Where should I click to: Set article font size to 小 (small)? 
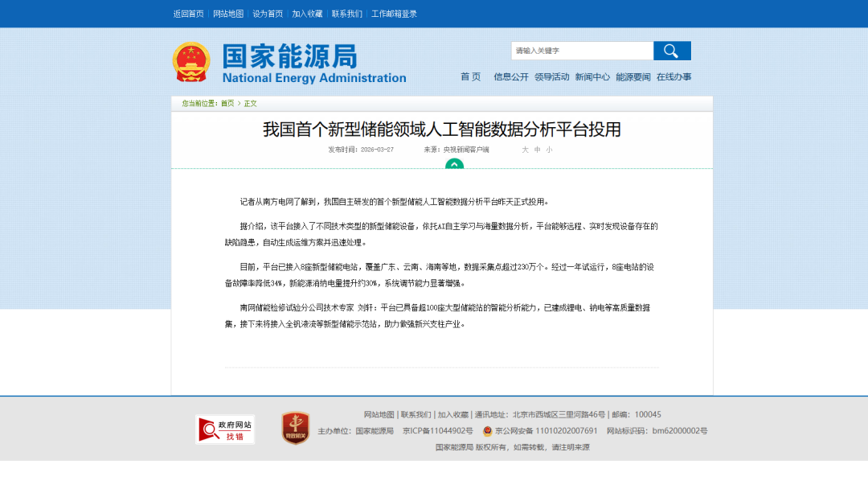549,150
